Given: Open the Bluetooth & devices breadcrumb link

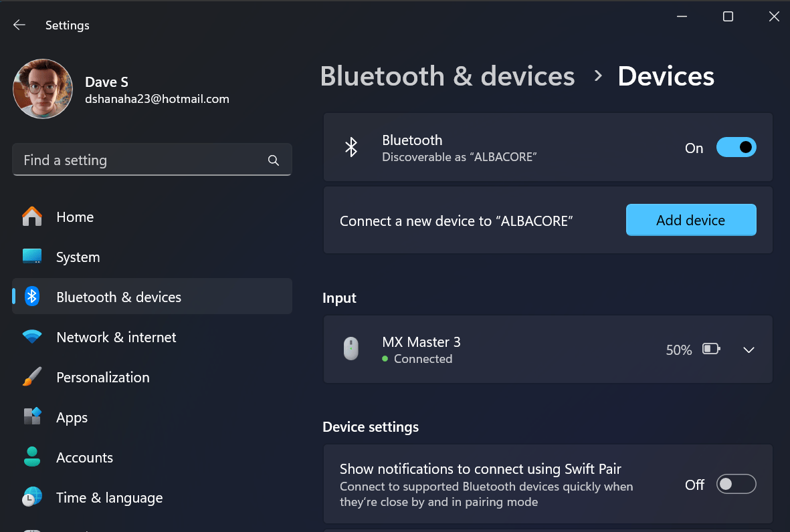Looking at the screenshot, I should pyautogui.click(x=448, y=76).
